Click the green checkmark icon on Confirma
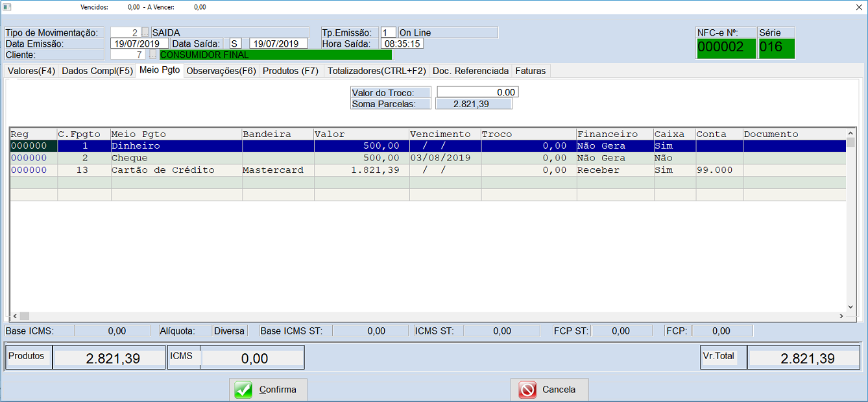Viewport: 868px width, 402px height. (243, 390)
